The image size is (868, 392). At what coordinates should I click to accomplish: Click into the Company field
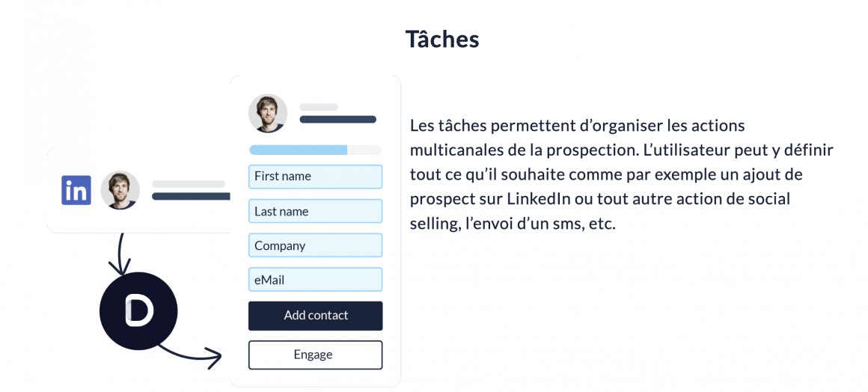pos(315,245)
